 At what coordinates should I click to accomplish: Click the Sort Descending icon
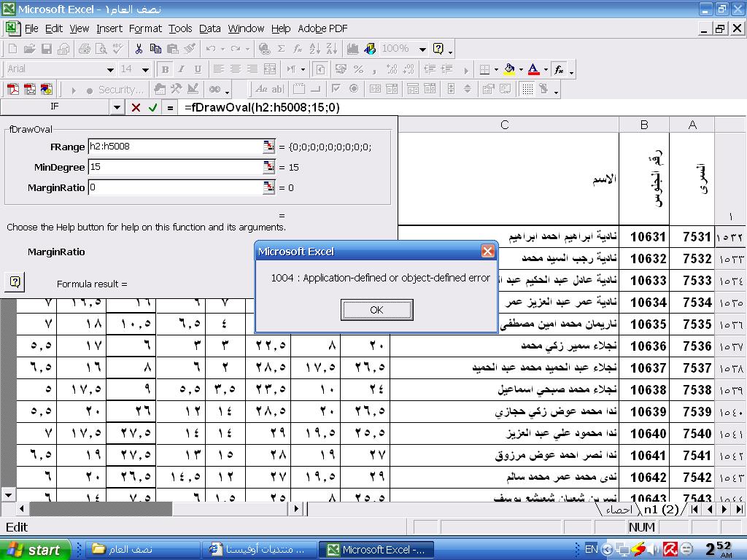[x=332, y=49]
